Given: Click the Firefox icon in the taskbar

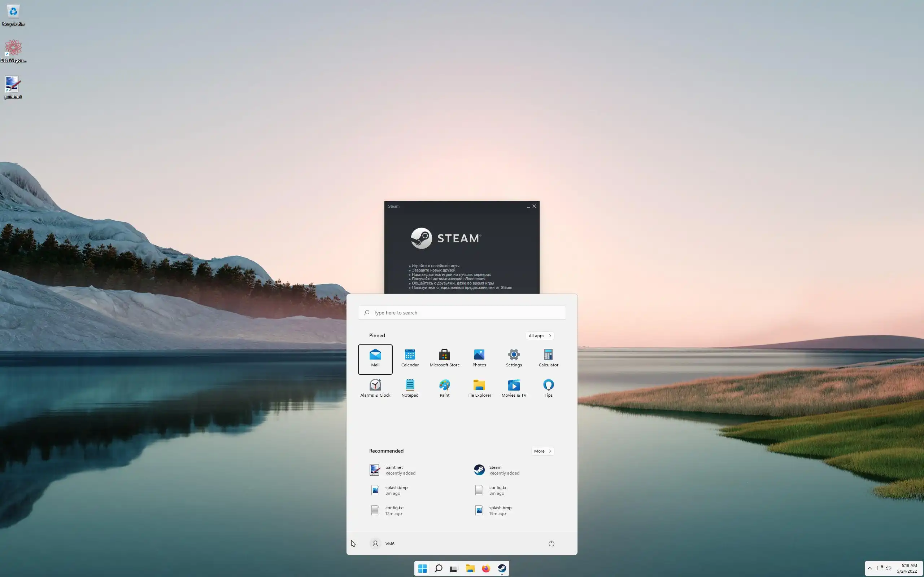Looking at the screenshot, I should coord(486,569).
